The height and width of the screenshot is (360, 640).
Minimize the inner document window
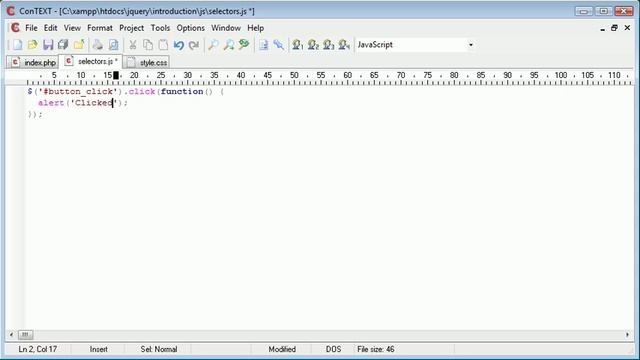pos(602,28)
